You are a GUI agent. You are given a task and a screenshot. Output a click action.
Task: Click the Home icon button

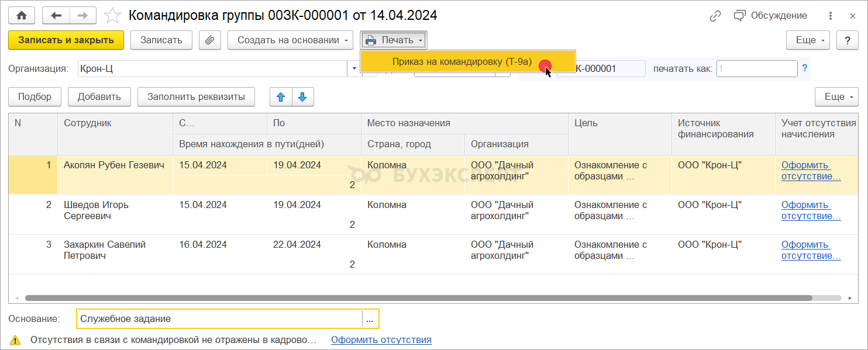[x=22, y=16]
